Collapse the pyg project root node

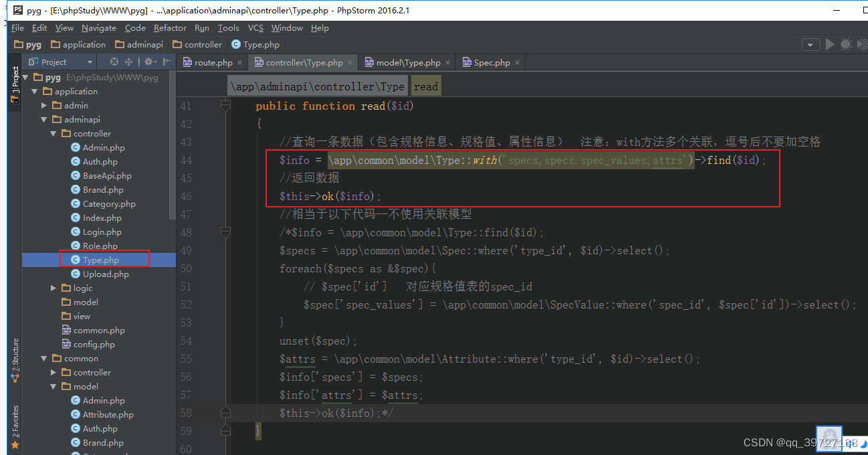[x=25, y=78]
